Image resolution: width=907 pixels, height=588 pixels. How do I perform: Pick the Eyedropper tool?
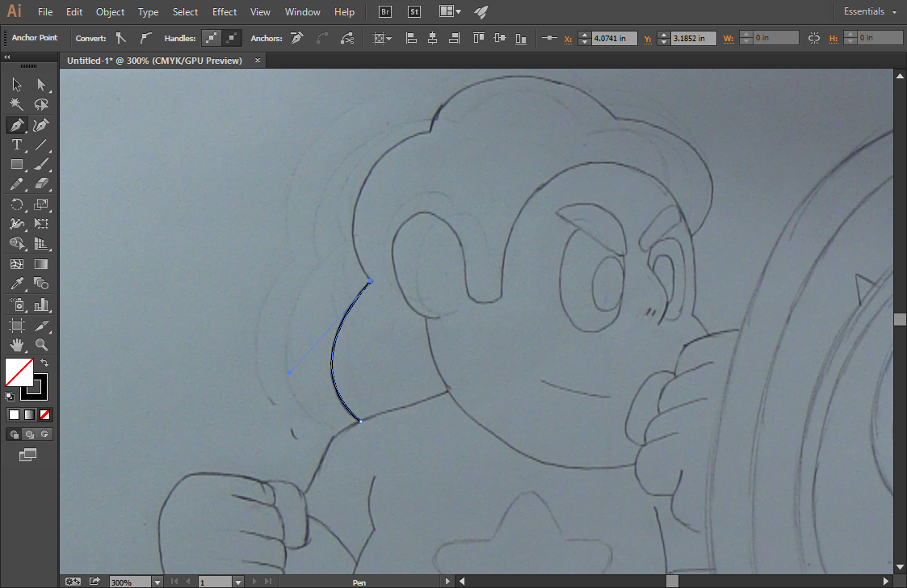click(x=17, y=283)
